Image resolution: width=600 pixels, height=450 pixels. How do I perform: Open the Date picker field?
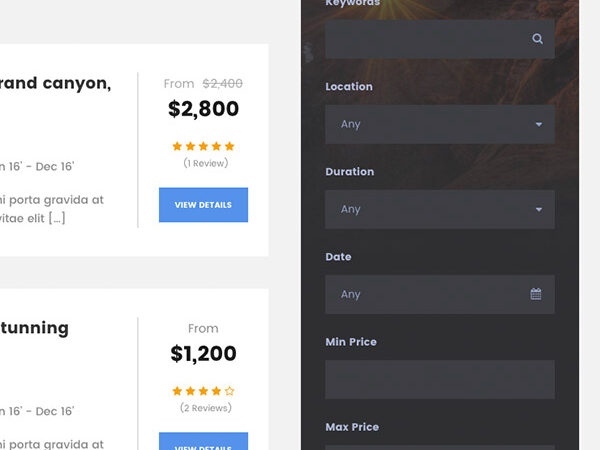click(x=430, y=294)
